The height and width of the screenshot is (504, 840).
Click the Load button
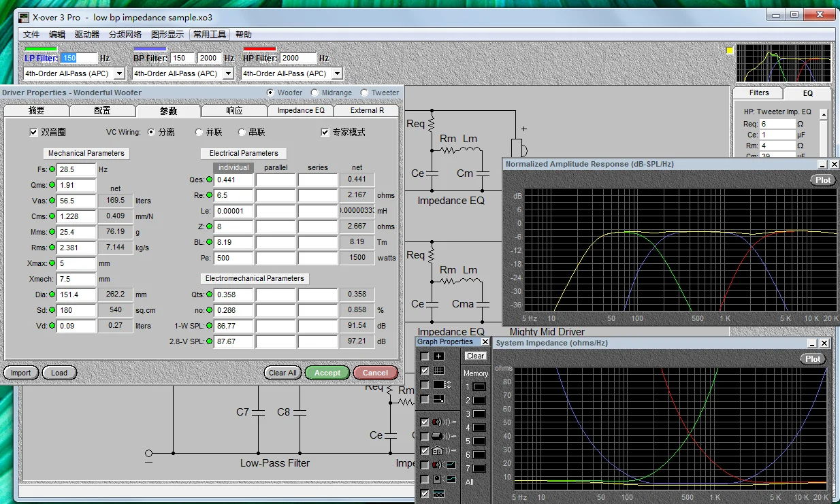click(x=59, y=373)
